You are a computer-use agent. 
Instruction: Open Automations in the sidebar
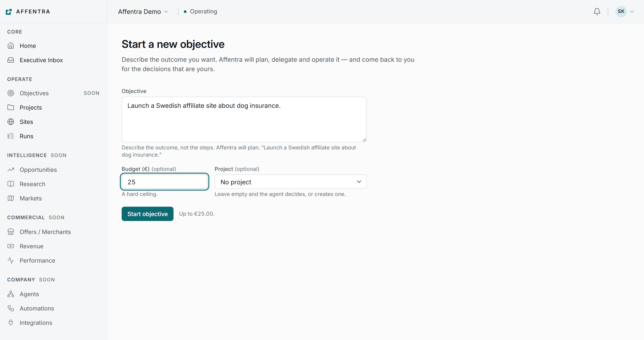53,308
